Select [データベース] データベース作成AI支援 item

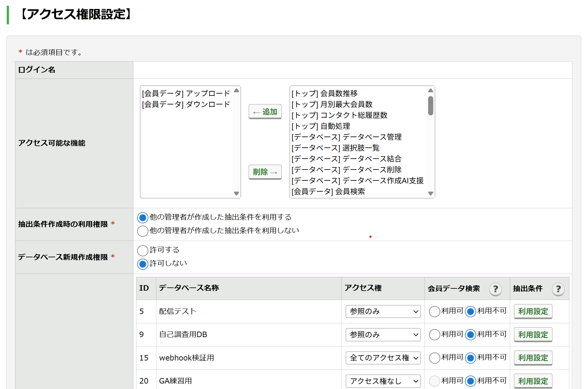tap(359, 180)
